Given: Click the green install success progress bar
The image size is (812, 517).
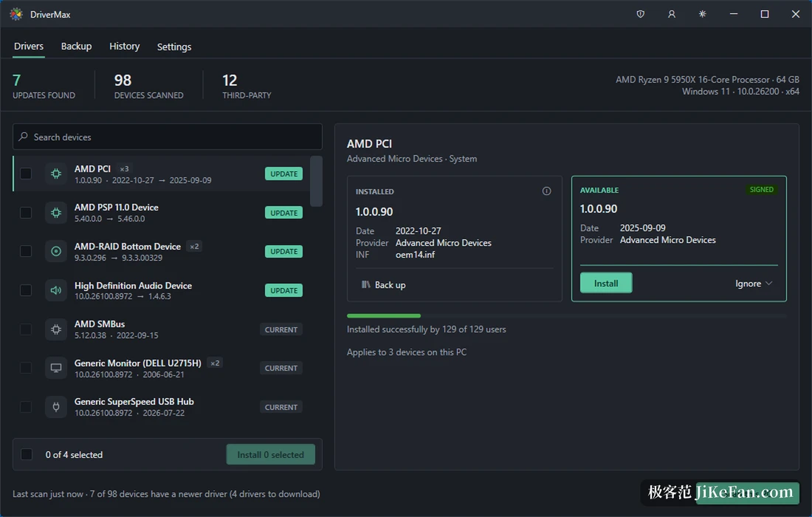Looking at the screenshot, I should click(x=384, y=315).
